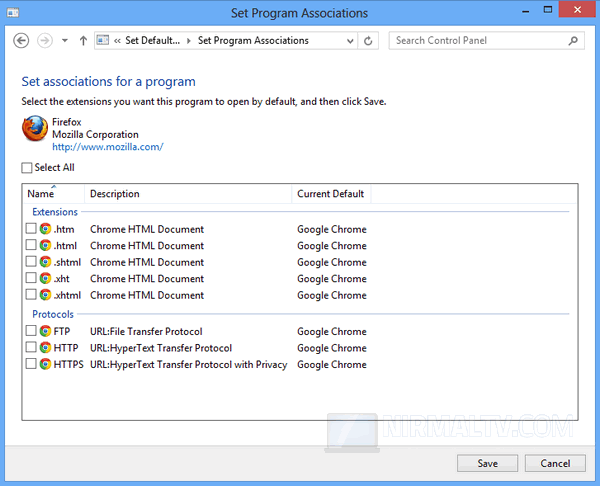Enable the HTTPS protocol checkbox
The image size is (600, 486).
31,364
